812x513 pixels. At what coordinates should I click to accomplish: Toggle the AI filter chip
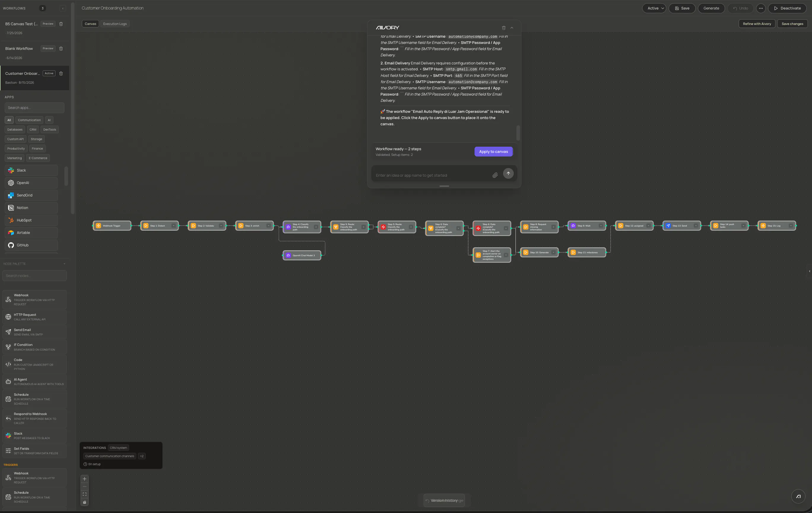click(49, 120)
